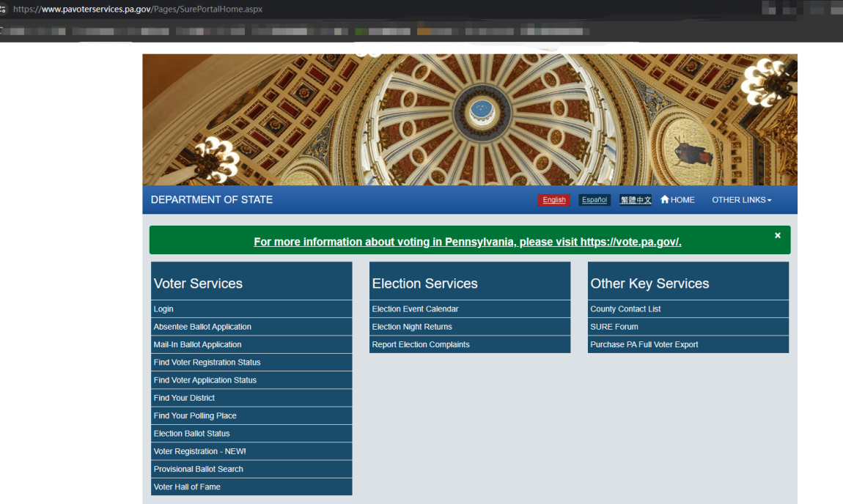Select Report Election Complaints
Image resolution: width=843 pixels, height=504 pixels.
[x=421, y=344]
